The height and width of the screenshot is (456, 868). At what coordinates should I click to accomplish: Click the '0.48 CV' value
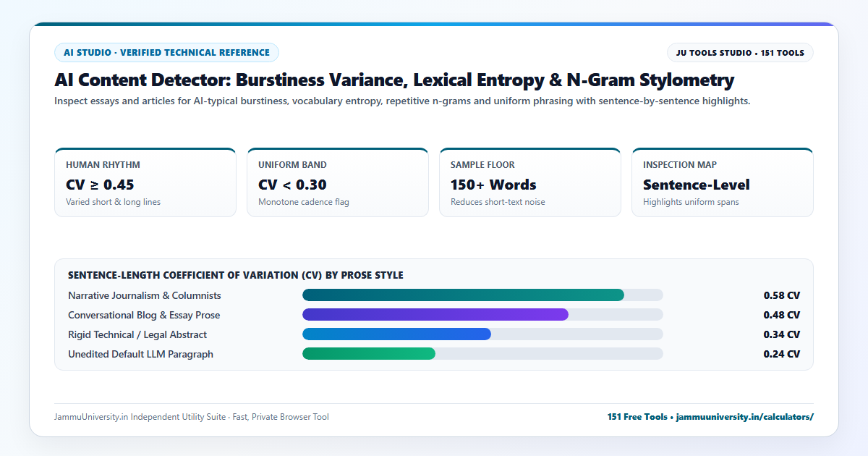click(782, 315)
